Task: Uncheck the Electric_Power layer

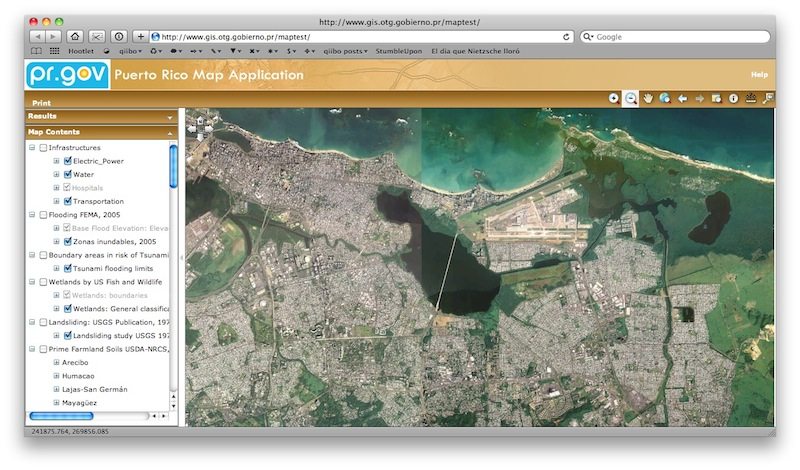Action: click(x=67, y=160)
